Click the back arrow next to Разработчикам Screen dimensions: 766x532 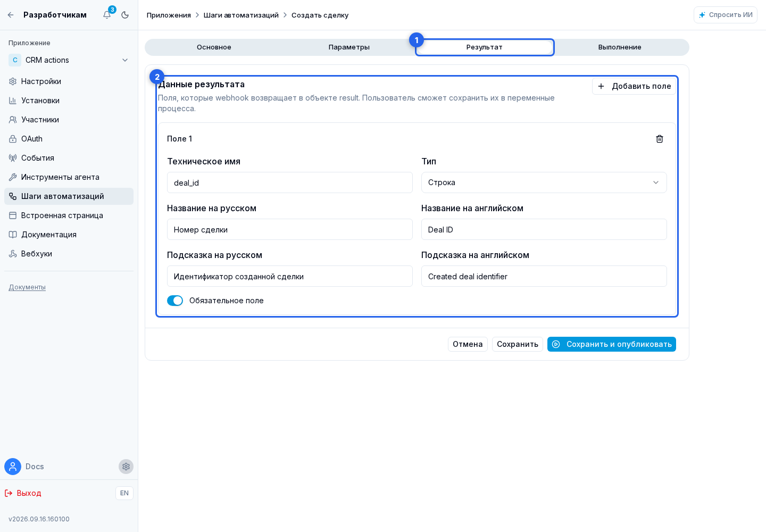tap(11, 15)
